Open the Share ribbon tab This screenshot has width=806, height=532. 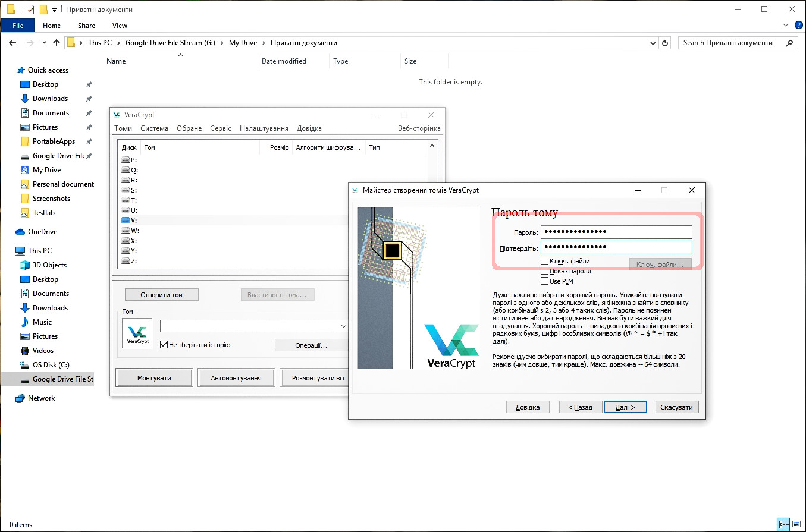tap(86, 26)
